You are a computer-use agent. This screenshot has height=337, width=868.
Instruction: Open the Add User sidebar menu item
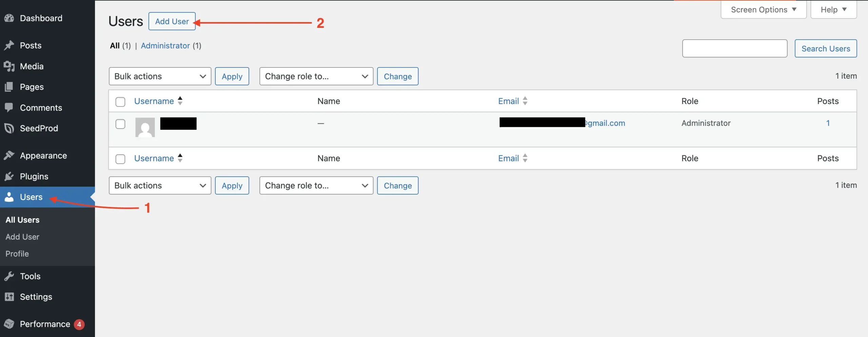(x=22, y=237)
